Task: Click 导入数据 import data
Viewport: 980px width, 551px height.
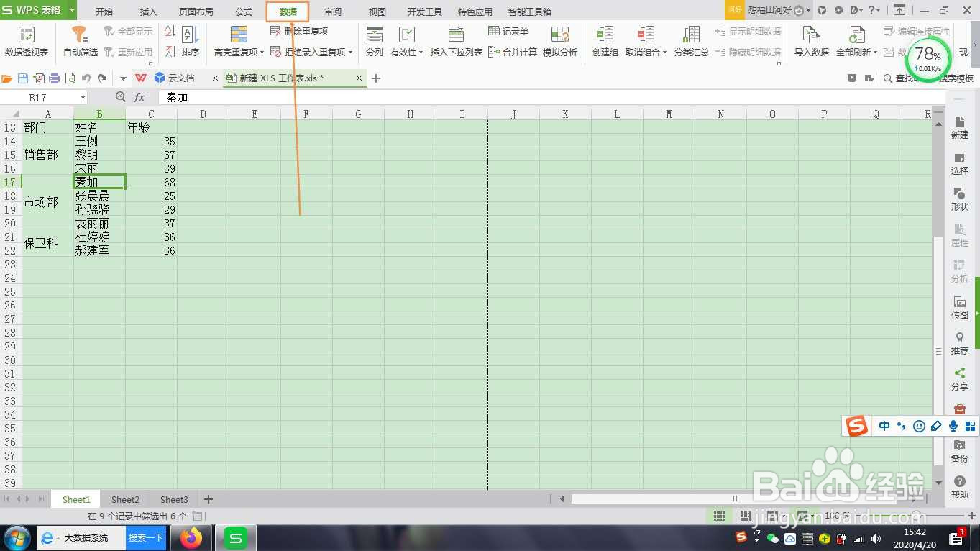Action: click(811, 42)
